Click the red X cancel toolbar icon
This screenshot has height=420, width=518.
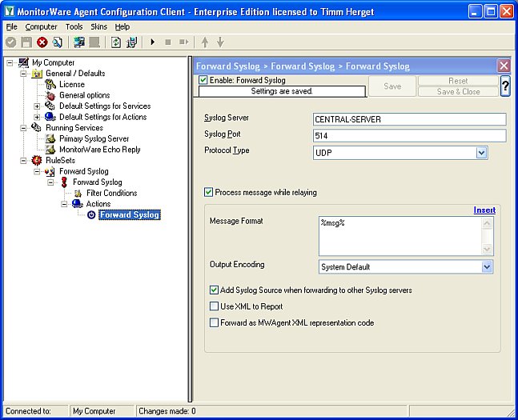(42, 42)
